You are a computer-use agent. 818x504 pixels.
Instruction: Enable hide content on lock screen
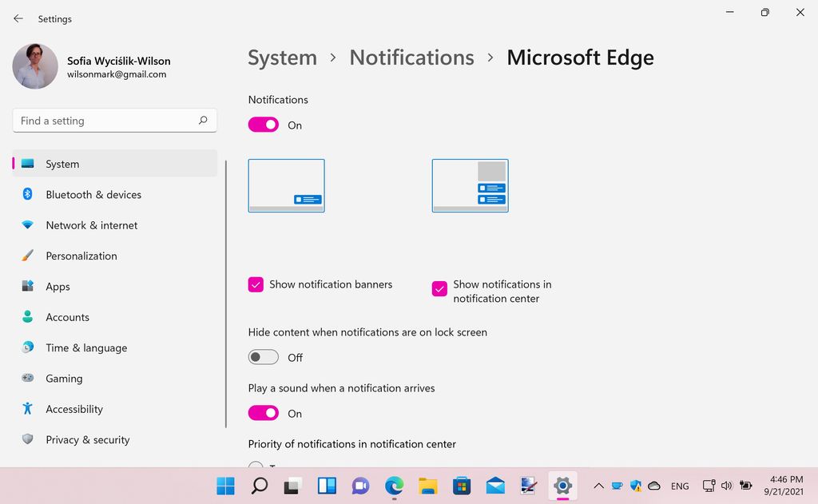pyautogui.click(x=263, y=356)
